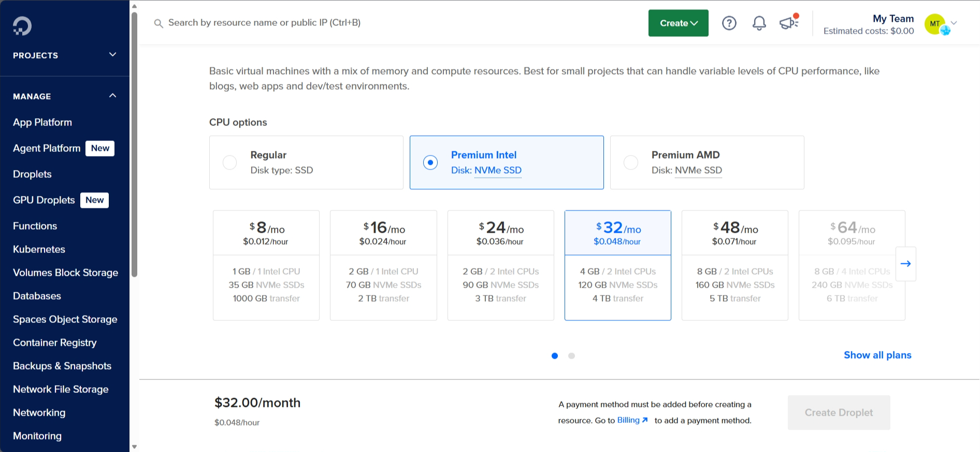Click the NVMe SSD link under Premium AMD
Viewport: 980px width, 452px height.
point(698,170)
